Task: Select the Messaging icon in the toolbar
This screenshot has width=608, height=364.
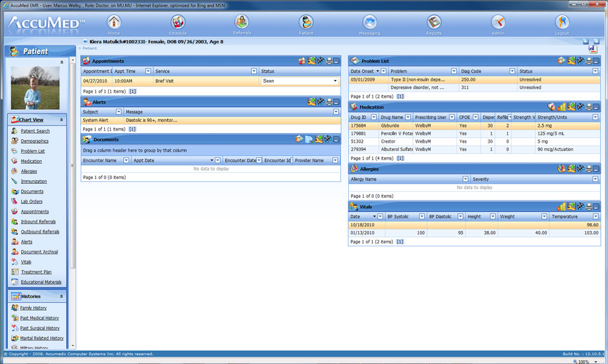Action: [x=370, y=24]
